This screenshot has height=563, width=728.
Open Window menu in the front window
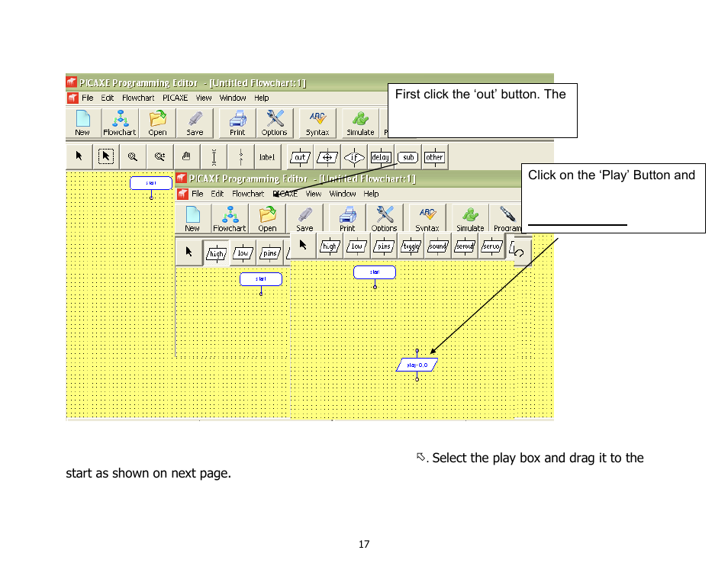click(343, 194)
